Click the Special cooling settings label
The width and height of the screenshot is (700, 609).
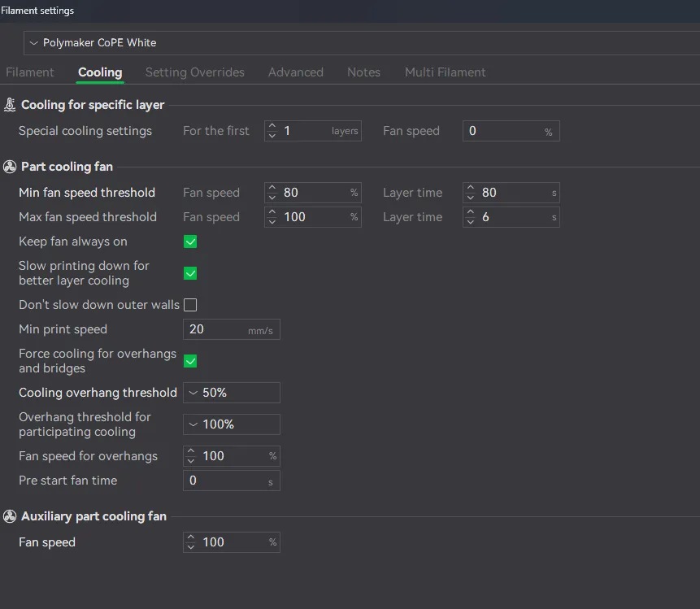click(85, 131)
